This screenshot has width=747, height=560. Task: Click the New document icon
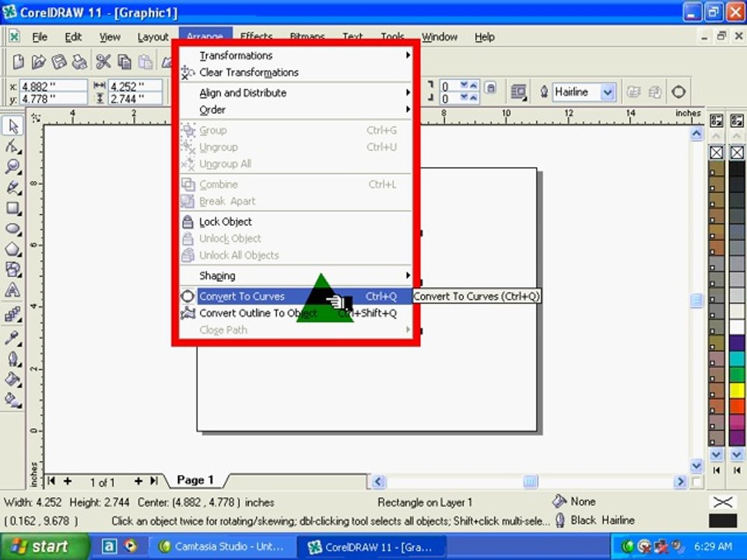pos(18,62)
